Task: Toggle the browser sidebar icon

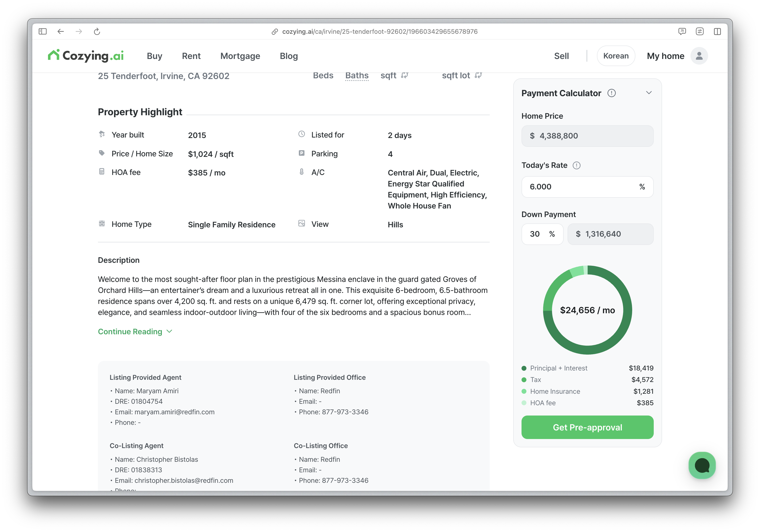Action: 43,31
